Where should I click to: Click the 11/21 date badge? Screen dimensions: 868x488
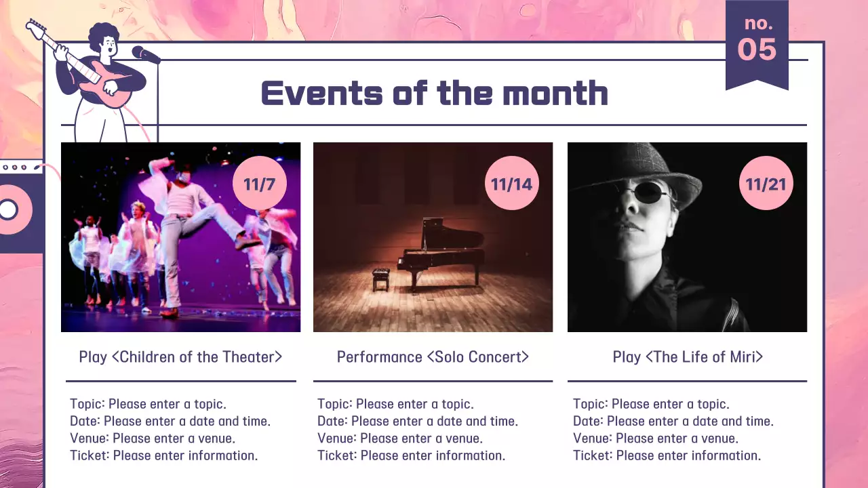point(766,183)
